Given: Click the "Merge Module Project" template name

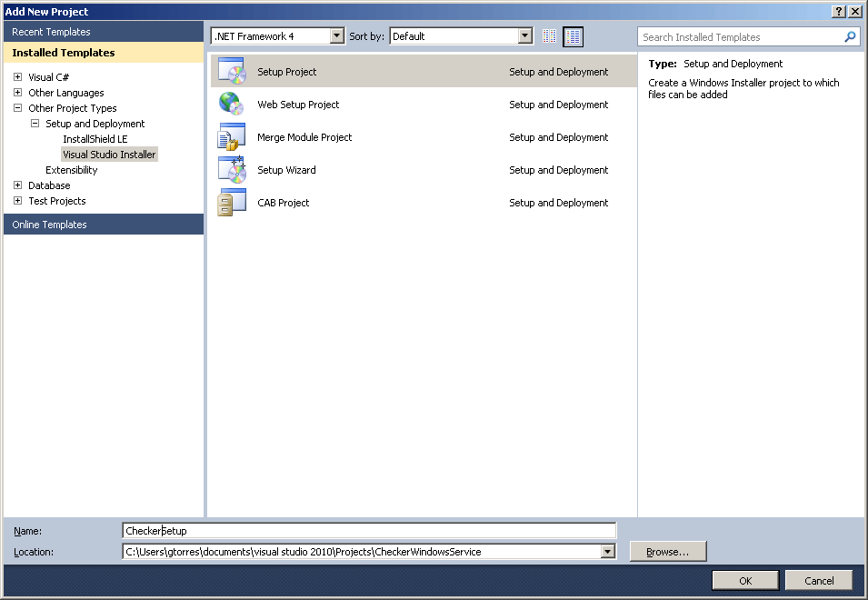Looking at the screenshot, I should [x=304, y=136].
